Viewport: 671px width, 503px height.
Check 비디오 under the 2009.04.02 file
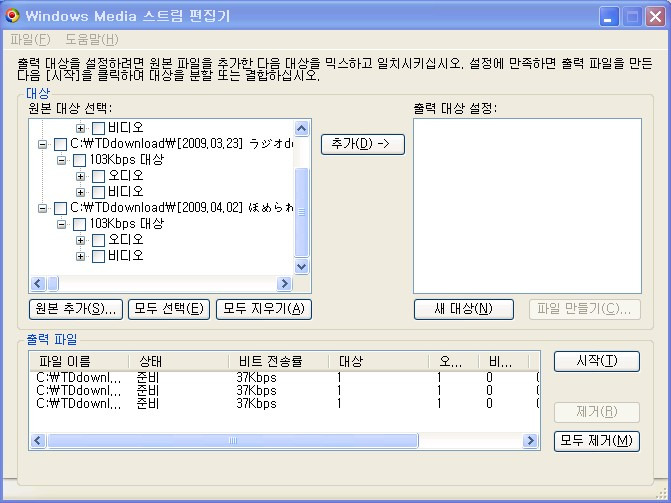coord(98,256)
